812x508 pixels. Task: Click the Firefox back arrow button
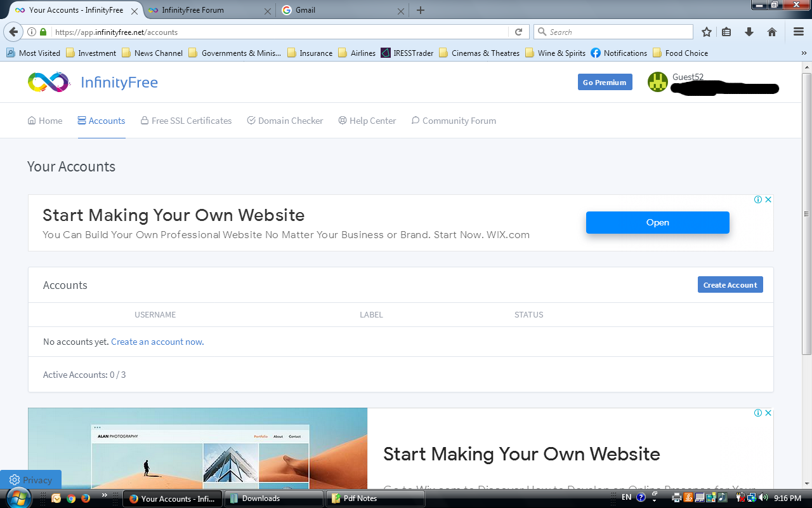click(13, 32)
